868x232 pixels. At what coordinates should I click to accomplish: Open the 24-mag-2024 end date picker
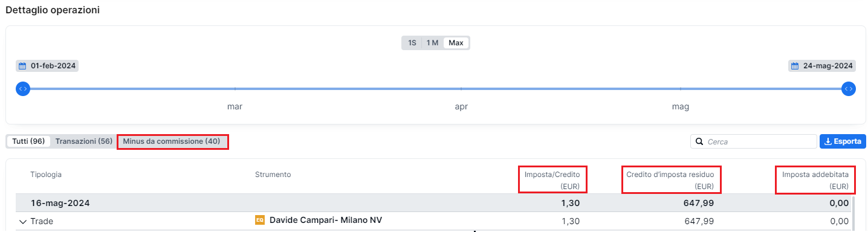click(822, 66)
